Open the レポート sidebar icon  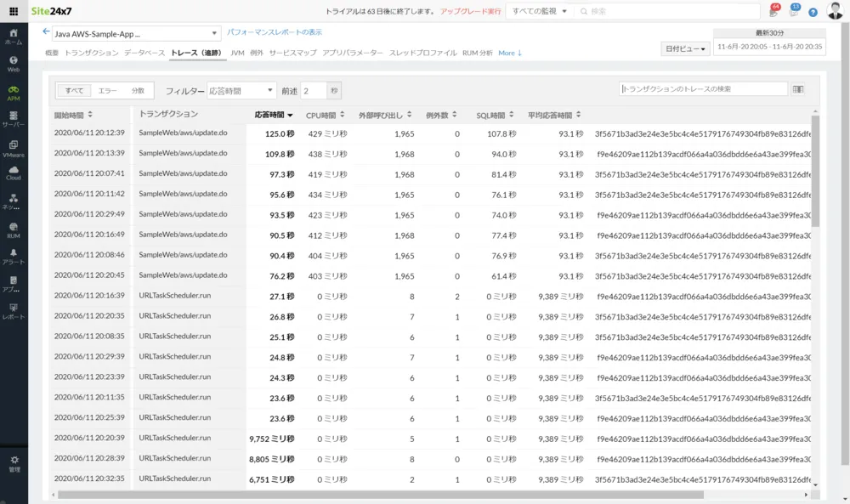[x=14, y=311]
